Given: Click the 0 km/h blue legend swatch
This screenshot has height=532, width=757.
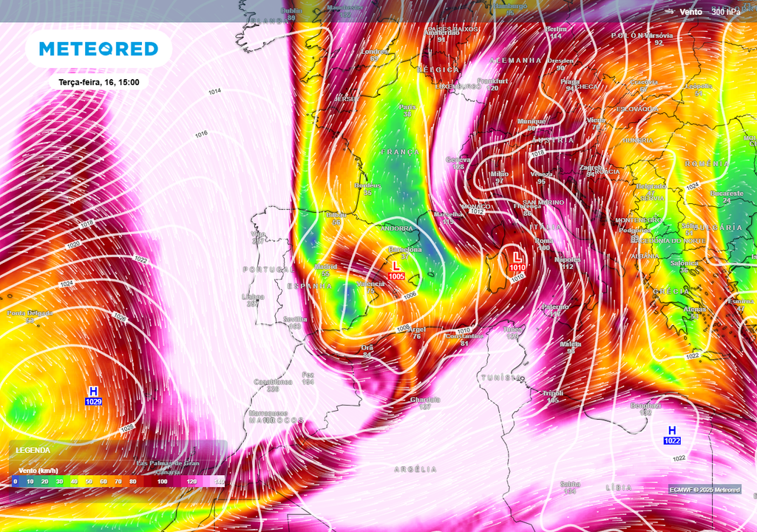Looking at the screenshot, I should point(16,481).
